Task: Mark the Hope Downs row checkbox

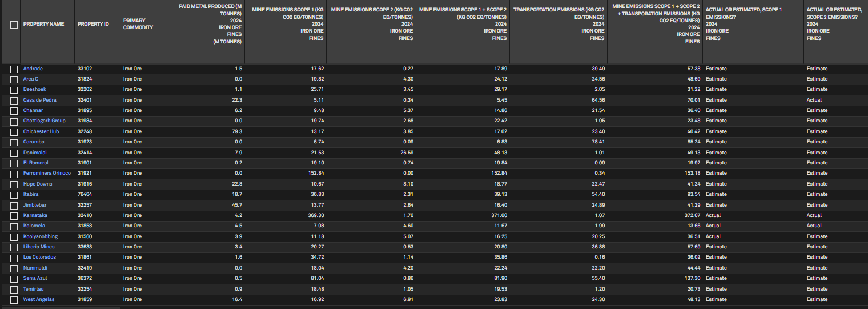Action: point(14,184)
